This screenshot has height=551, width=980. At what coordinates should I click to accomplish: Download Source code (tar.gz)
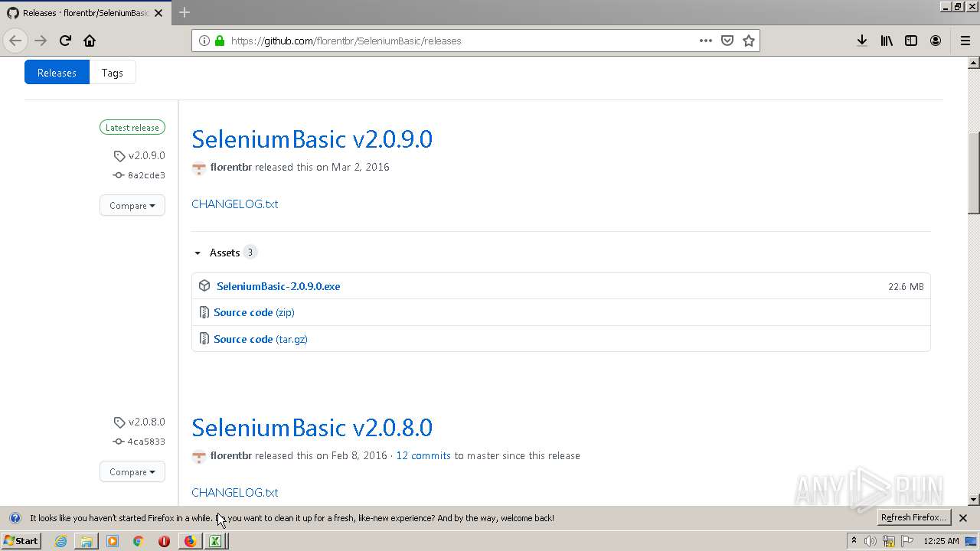[260, 339]
